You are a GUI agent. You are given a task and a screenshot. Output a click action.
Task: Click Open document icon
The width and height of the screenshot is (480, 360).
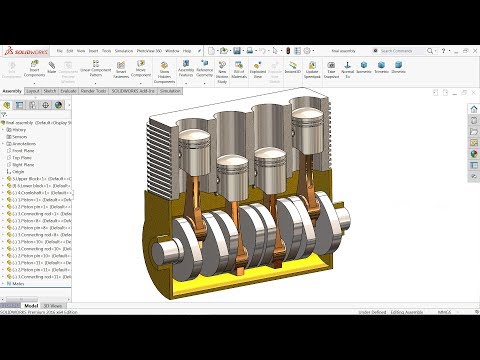(224, 51)
